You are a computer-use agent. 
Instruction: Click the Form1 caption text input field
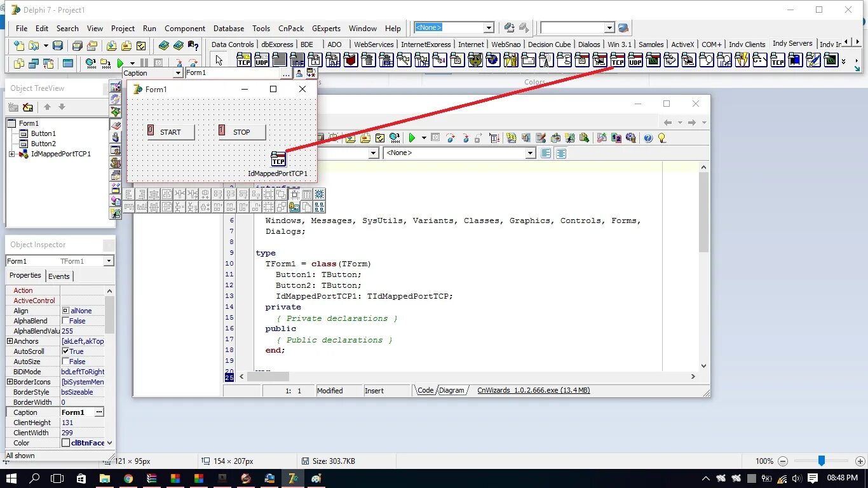click(x=233, y=73)
